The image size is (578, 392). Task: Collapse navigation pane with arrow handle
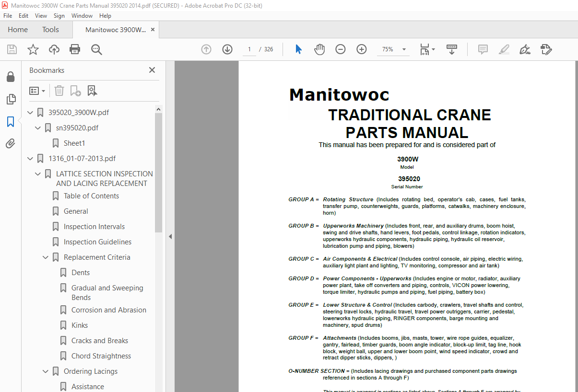[169, 236]
